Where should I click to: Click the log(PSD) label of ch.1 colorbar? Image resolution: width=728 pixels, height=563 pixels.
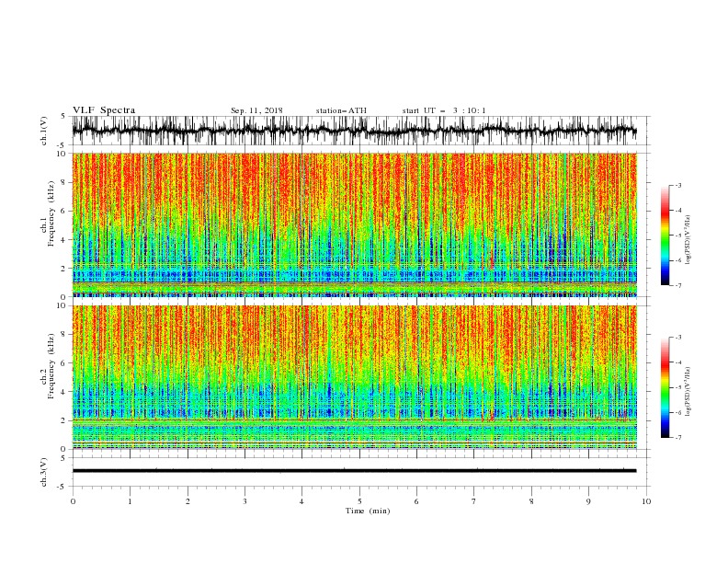[x=688, y=240]
